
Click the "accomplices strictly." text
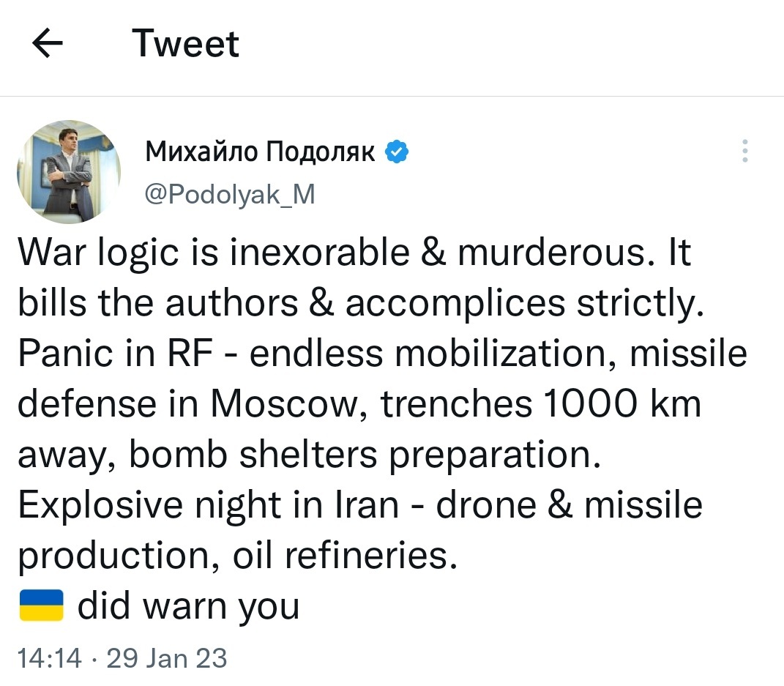[524, 304]
